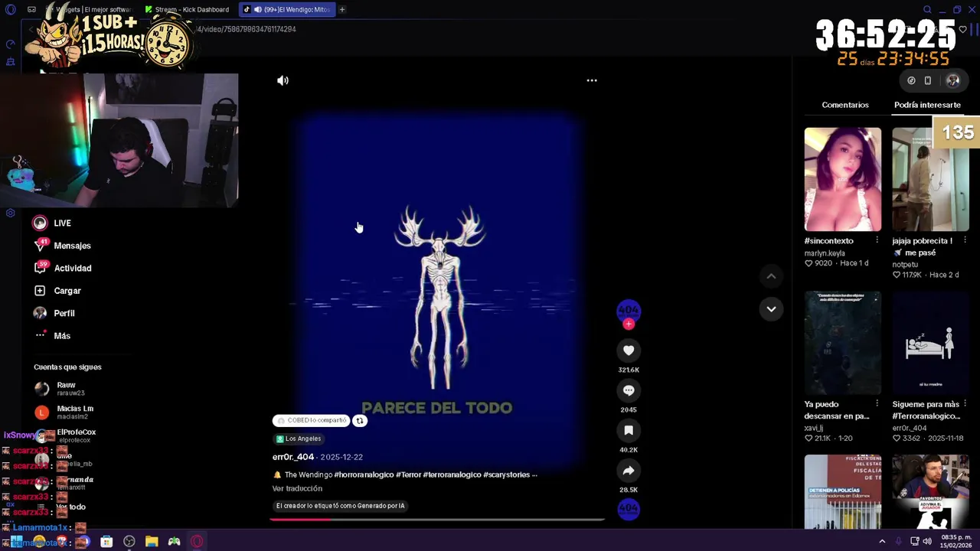Screen dimensions: 980x551
Task: Add page to bookmarks heart icon
Action: 962,29
